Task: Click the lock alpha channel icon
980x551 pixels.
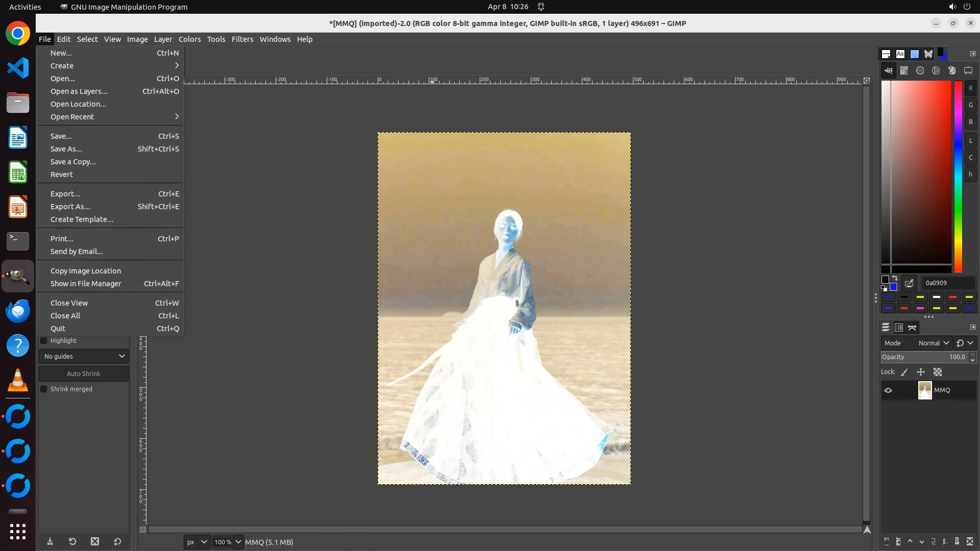Action: point(938,372)
